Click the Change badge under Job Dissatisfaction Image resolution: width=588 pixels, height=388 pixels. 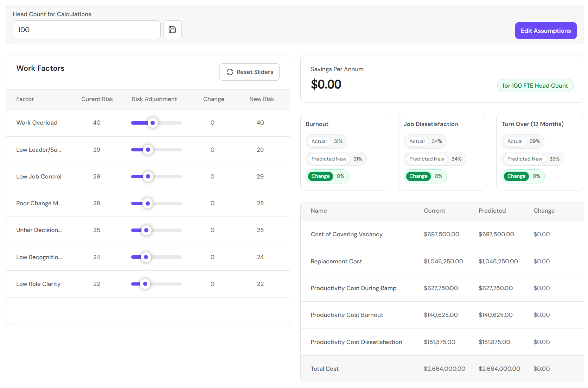pos(418,176)
